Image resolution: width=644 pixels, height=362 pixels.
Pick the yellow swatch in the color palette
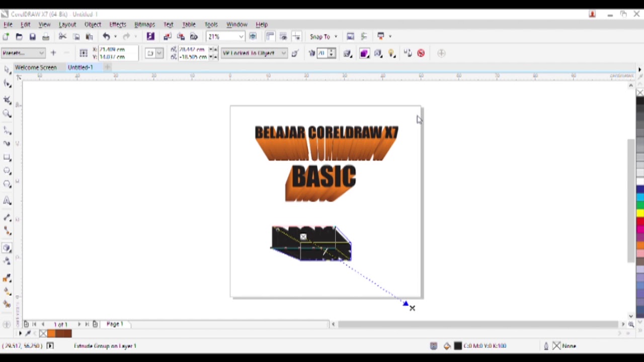click(x=640, y=214)
